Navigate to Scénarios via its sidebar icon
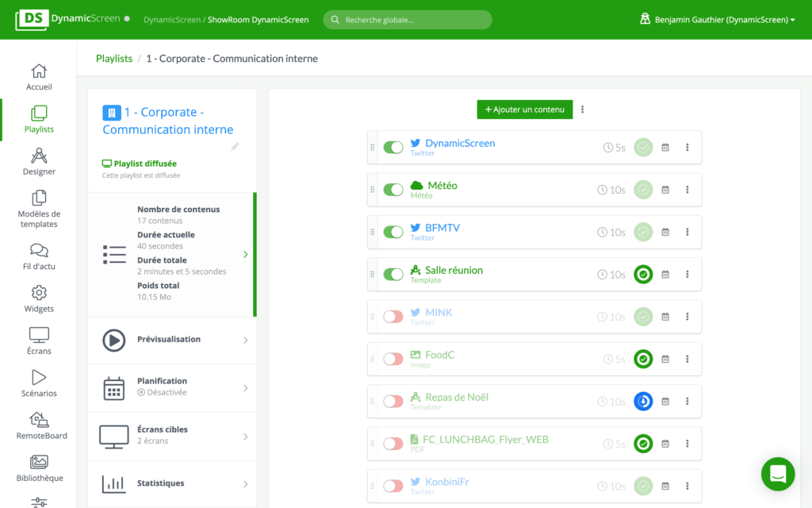Image resolution: width=812 pixels, height=508 pixels. tap(38, 383)
